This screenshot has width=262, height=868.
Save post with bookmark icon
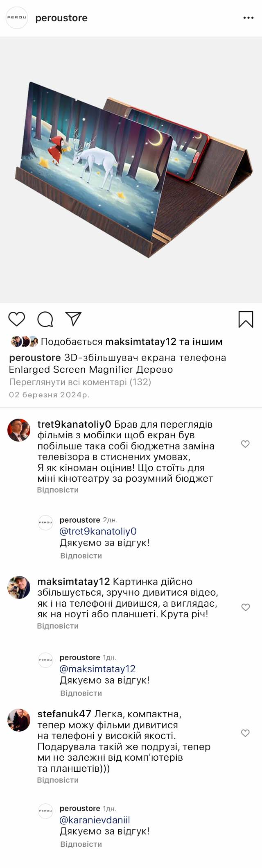coord(246,319)
